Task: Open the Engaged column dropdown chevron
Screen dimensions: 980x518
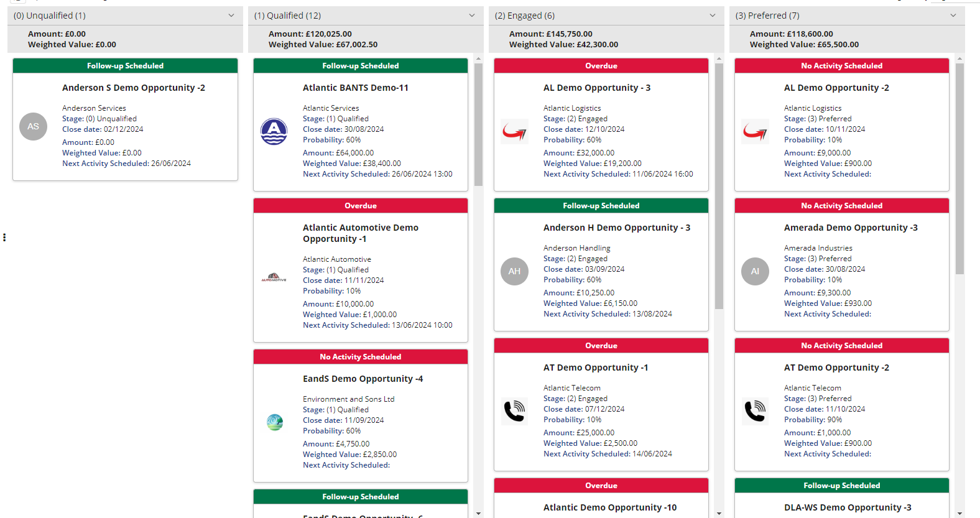Action: pyautogui.click(x=713, y=16)
